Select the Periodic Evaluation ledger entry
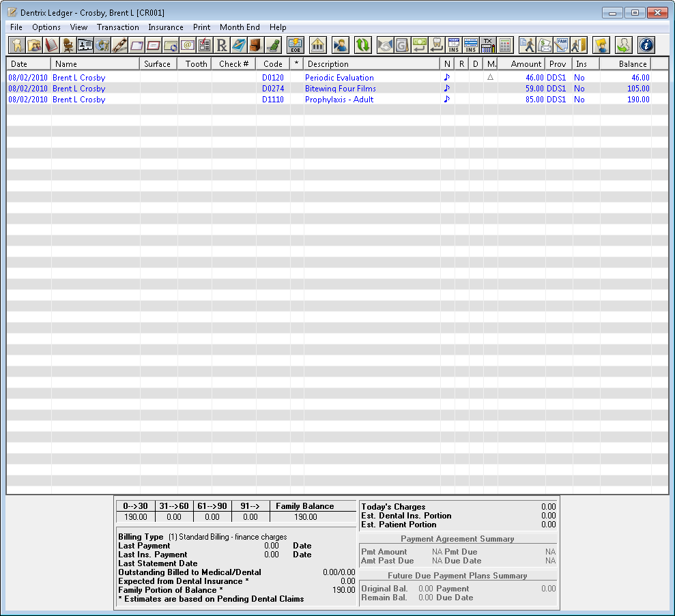 [339, 77]
